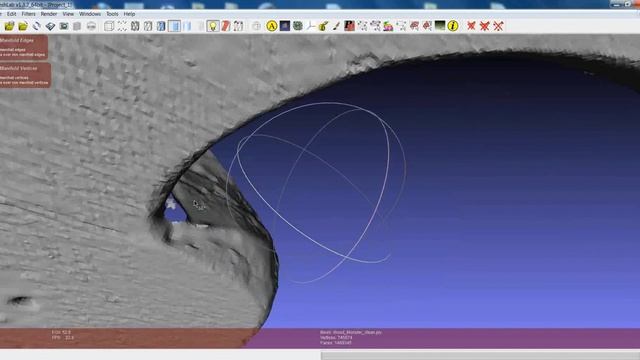
Task: Click the green round mesh tool icon
Action: click(298, 26)
